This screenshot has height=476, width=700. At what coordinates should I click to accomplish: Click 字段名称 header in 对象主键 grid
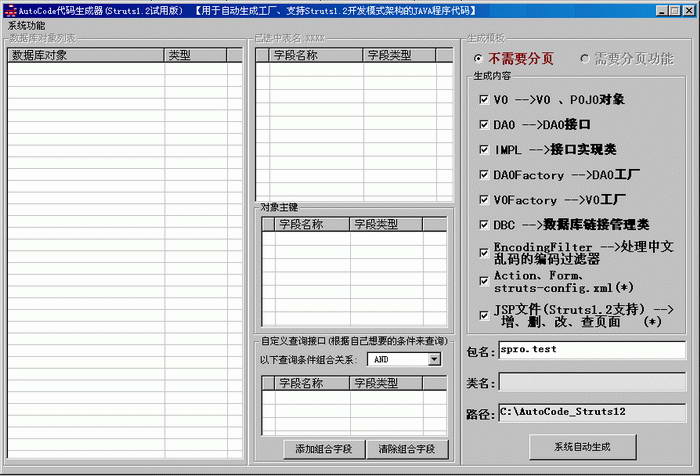[x=312, y=224]
